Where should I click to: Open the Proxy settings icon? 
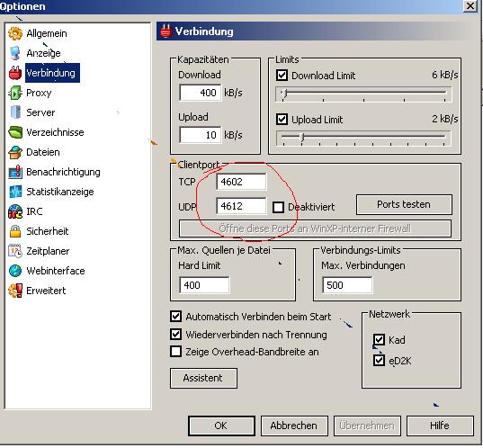15,93
